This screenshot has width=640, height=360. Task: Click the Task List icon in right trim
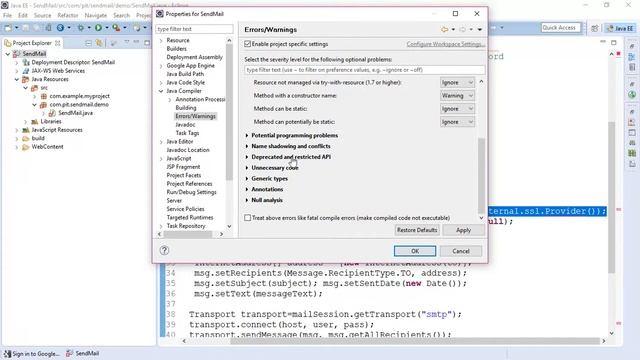(632, 67)
